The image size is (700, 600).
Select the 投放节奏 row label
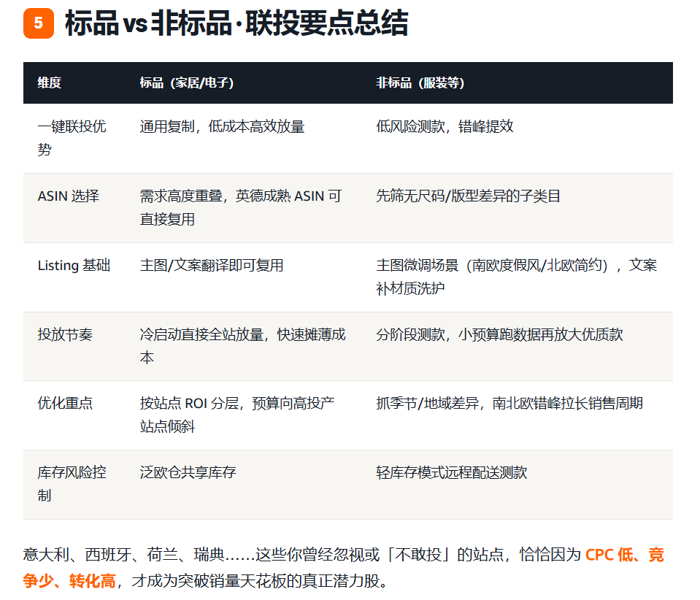click(x=65, y=335)
